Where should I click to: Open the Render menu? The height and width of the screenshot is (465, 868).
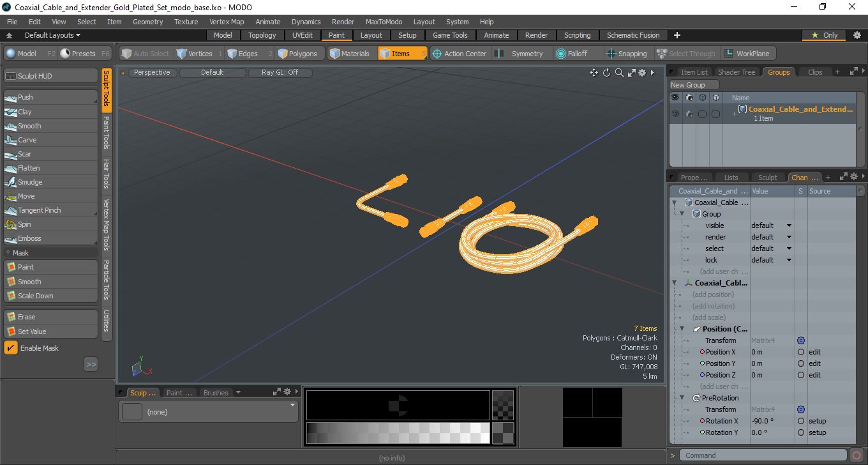(343, 22)
